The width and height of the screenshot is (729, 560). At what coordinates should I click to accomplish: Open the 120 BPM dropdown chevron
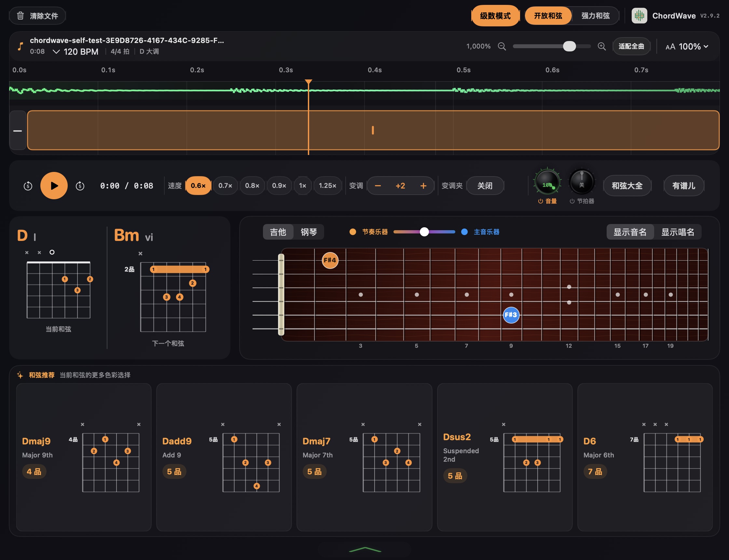(x=56, y=52)
